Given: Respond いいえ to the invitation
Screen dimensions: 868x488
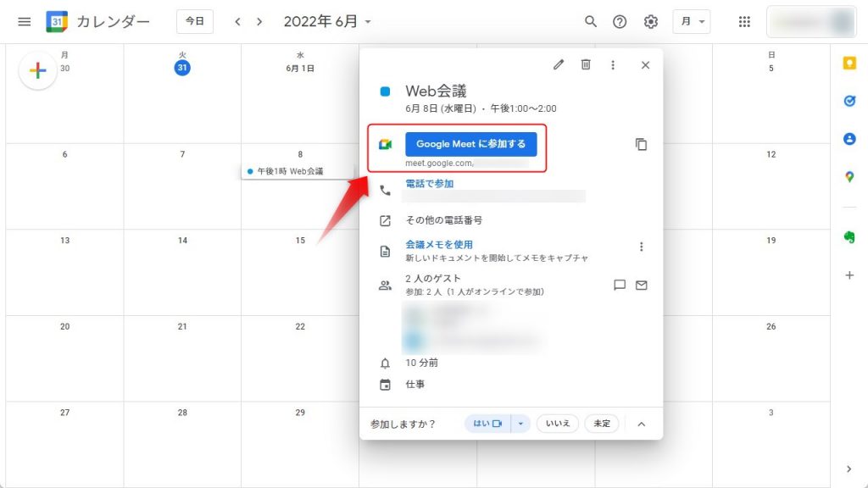Looking at the screenshot, I should coord(558,424).
